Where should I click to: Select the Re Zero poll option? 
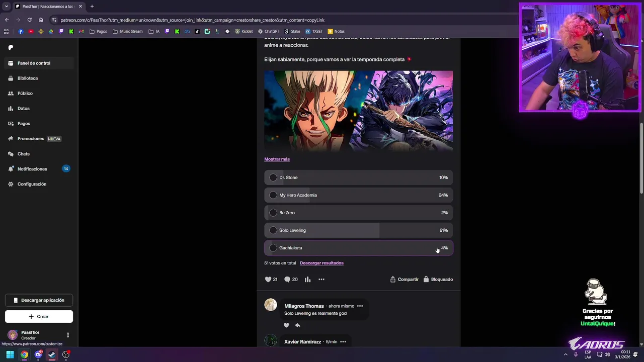click(x=358, y=213)
